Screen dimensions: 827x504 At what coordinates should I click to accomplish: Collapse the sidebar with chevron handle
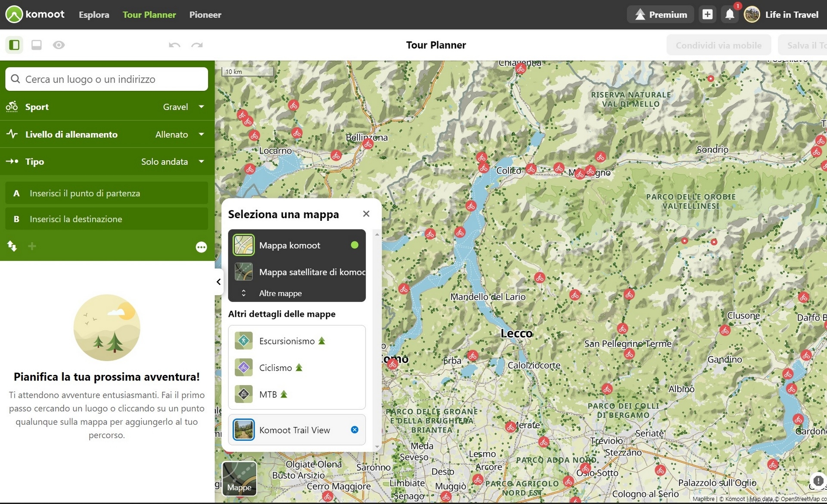219,282
